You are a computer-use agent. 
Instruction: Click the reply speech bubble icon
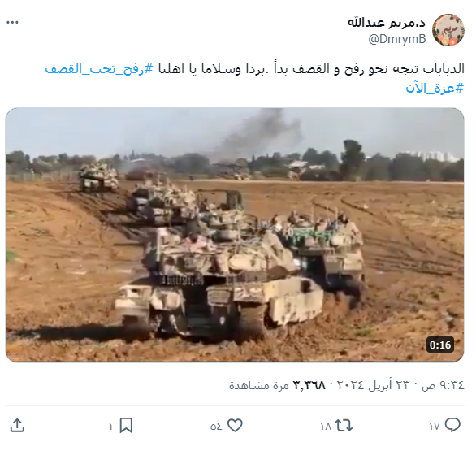(x=452, y=426)
